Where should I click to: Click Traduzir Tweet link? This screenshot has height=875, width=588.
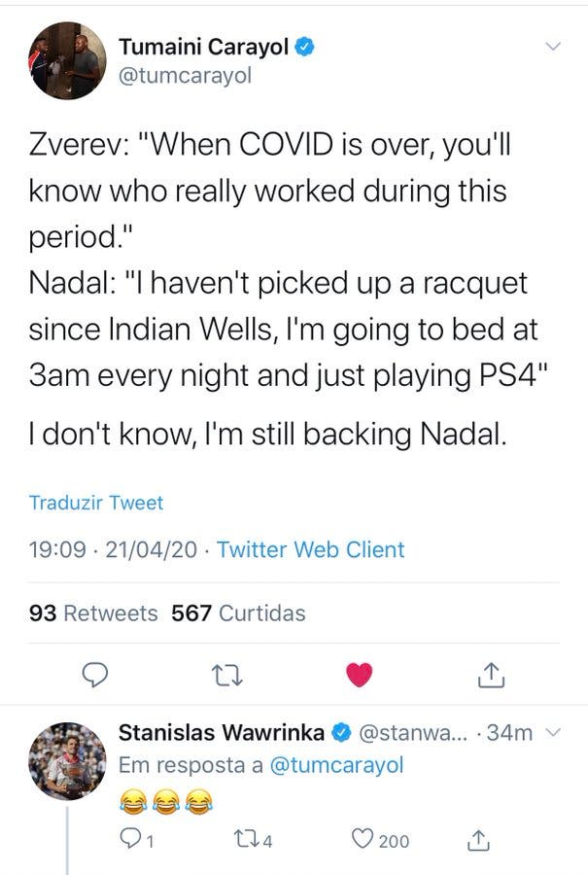(x=96, y=503)
